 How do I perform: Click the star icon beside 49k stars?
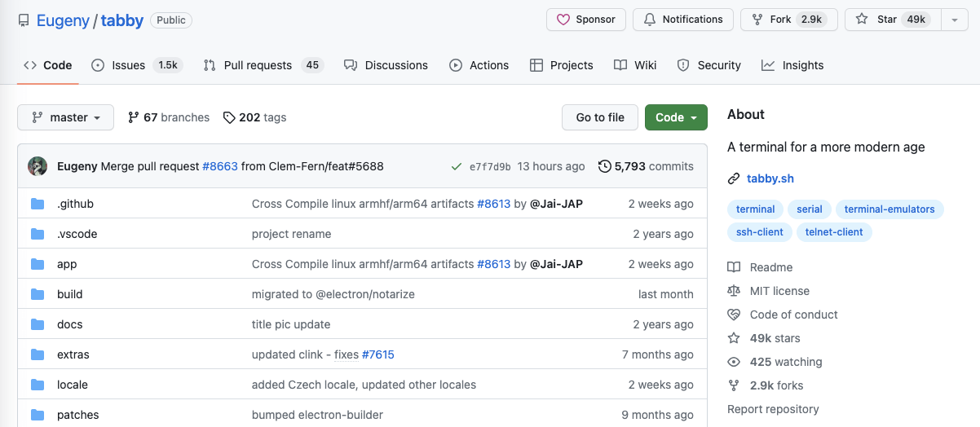(x=734, y=338)
